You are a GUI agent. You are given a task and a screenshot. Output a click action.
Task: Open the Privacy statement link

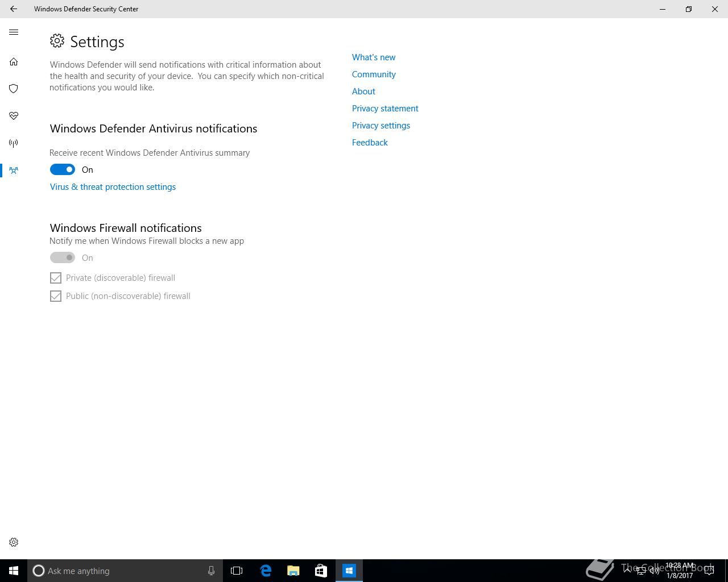[x=385, y=108]
